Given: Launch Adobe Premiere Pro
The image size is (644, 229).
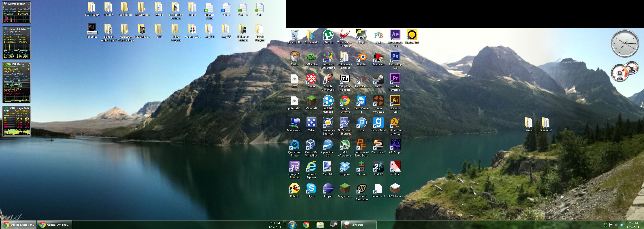Looking at the screenshot, I should 395,82.
